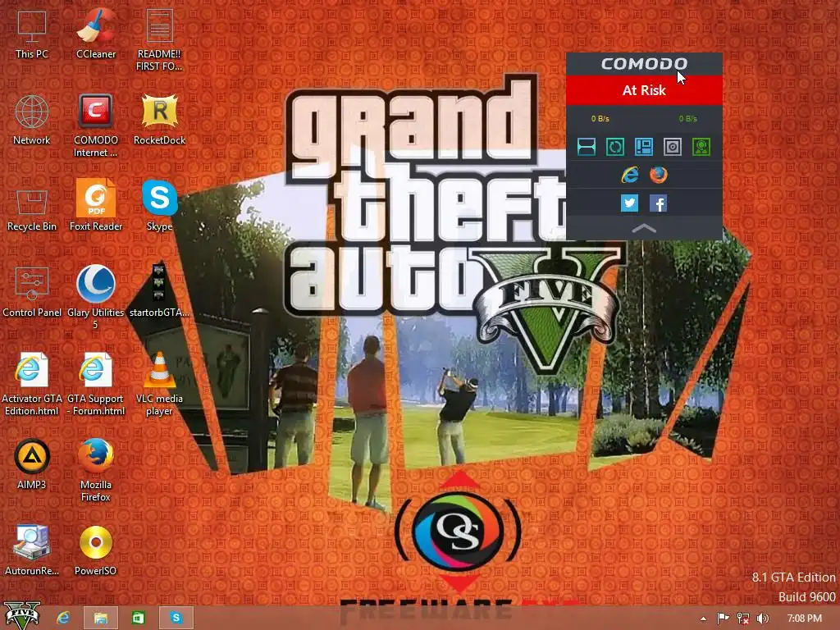Select Control Panel desktop icon
This screenshot has height=630, width=840.
pyautogui.click(x=32, y=292)
